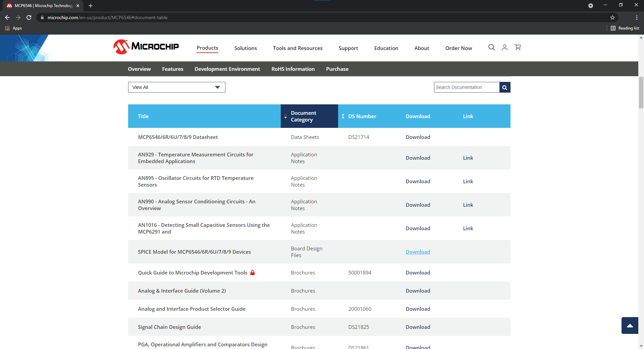Click the DS21825 number cell
Viewport: 644px width, 349px height.
tap(359, 327)
